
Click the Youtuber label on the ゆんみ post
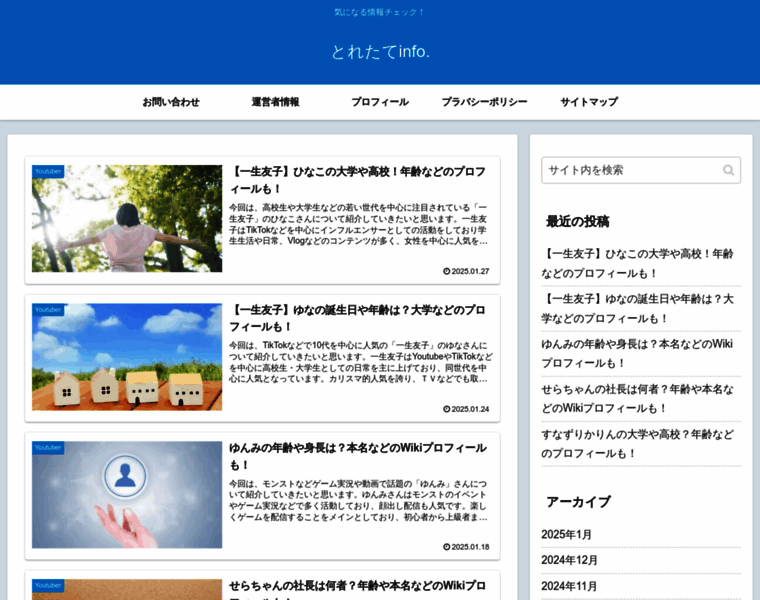click(x=48, y=447)
